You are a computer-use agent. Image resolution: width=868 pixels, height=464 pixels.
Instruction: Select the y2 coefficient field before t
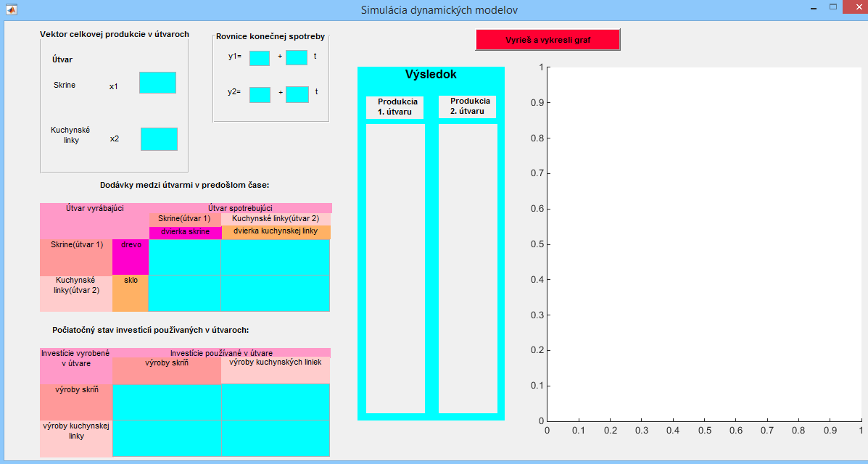tap(297, 94)
